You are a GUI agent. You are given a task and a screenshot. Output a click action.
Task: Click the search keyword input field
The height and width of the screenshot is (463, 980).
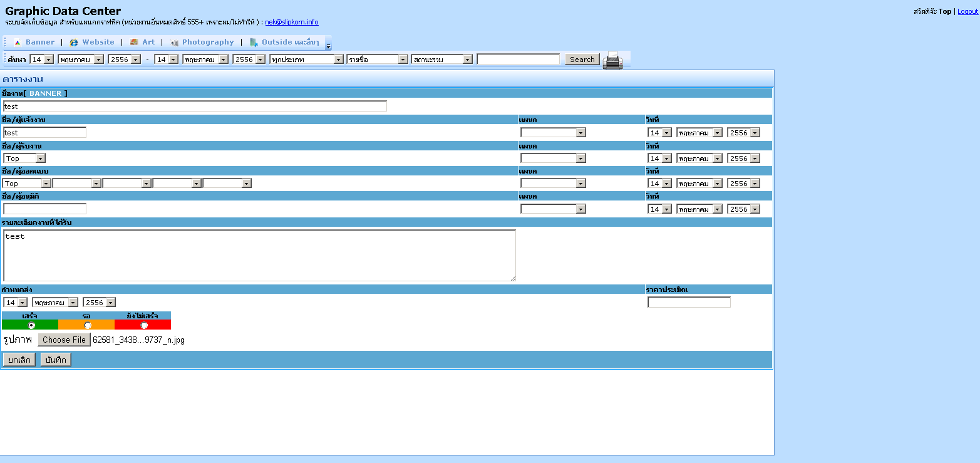point(518,60)
